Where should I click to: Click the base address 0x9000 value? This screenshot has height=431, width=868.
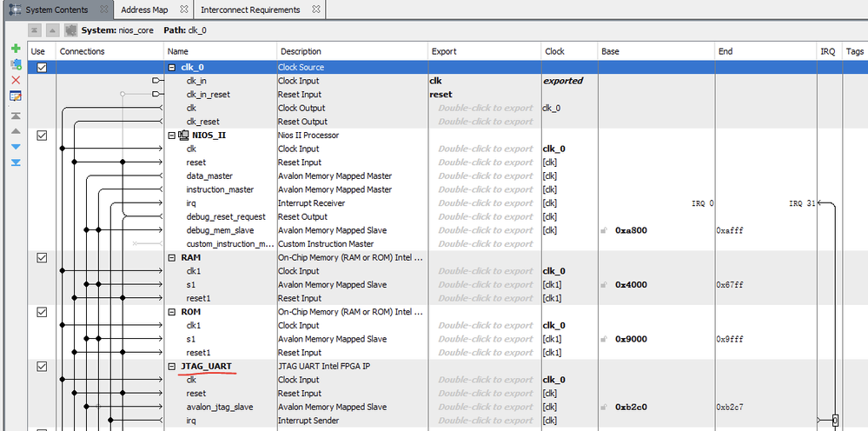point(631,339)
